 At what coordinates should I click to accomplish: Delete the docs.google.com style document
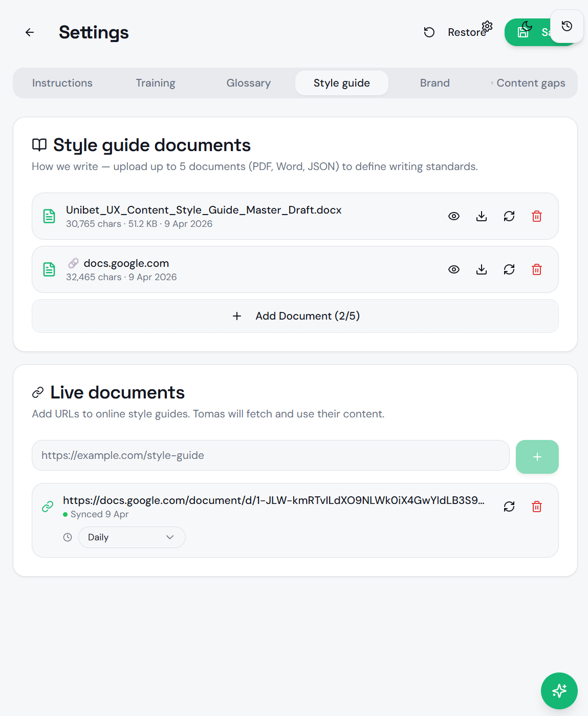(x=536, y=269)
